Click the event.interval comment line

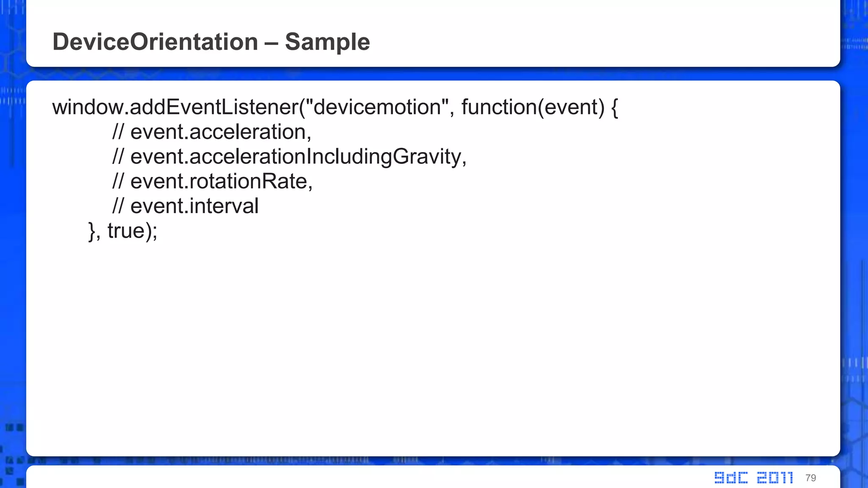click(x=185, y=206)
